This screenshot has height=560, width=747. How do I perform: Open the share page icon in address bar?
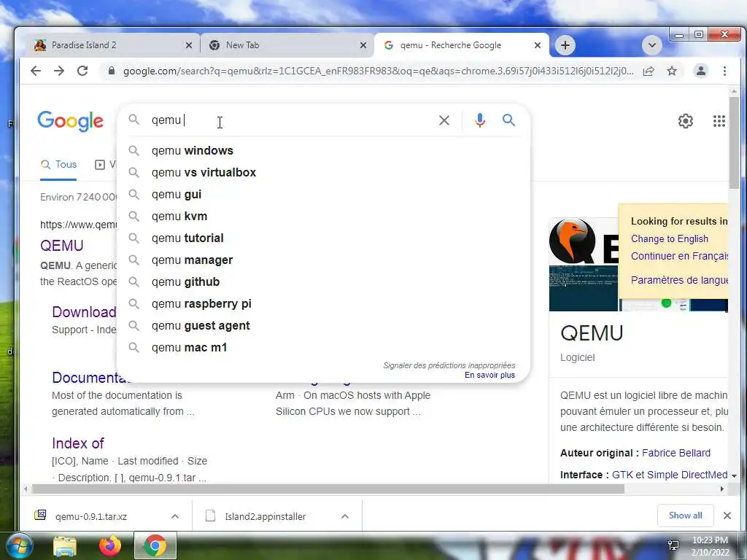pyautogui.click(x=649, y=71)
